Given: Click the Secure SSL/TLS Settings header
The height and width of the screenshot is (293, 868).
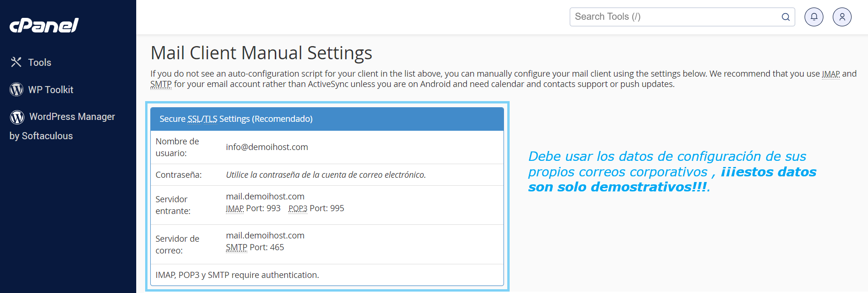Looking at the screenshot, I should coord(236,119).
